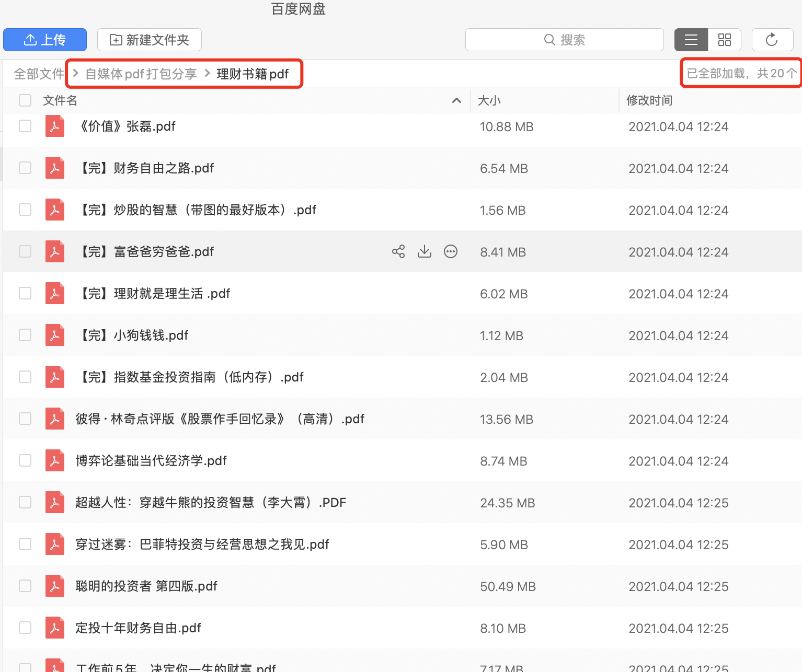Open 全部文件 breadcrumb link
This screenshot has height=672, width=802.
click(39, 74)
